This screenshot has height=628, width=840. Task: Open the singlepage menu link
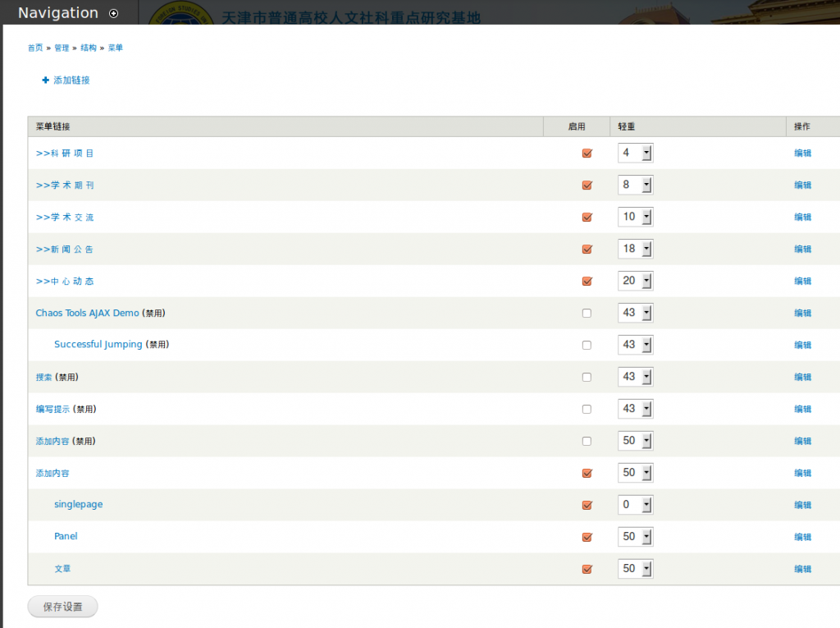(x=78, y=504)
